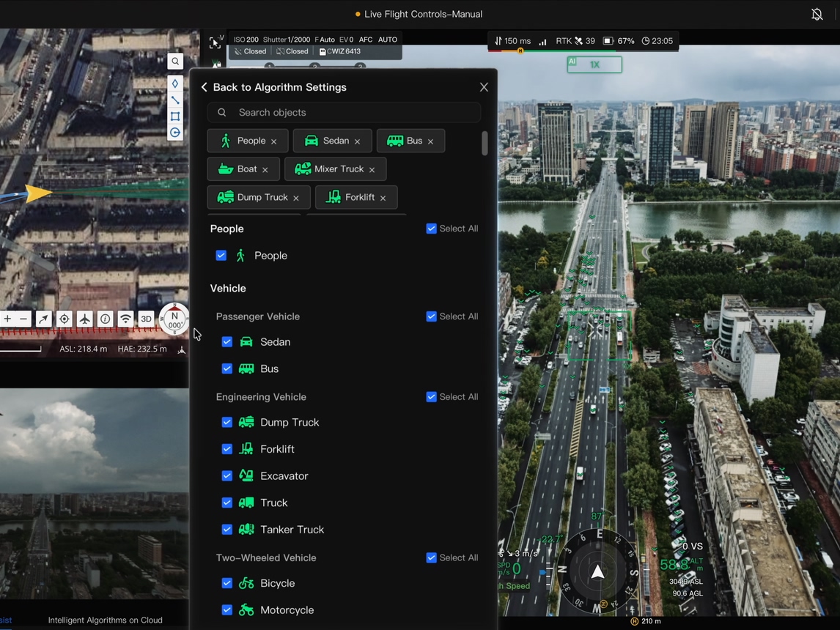Recenter map with the location target icon
The height and width of the screenshot is (630, 840).
pos(65,319)
